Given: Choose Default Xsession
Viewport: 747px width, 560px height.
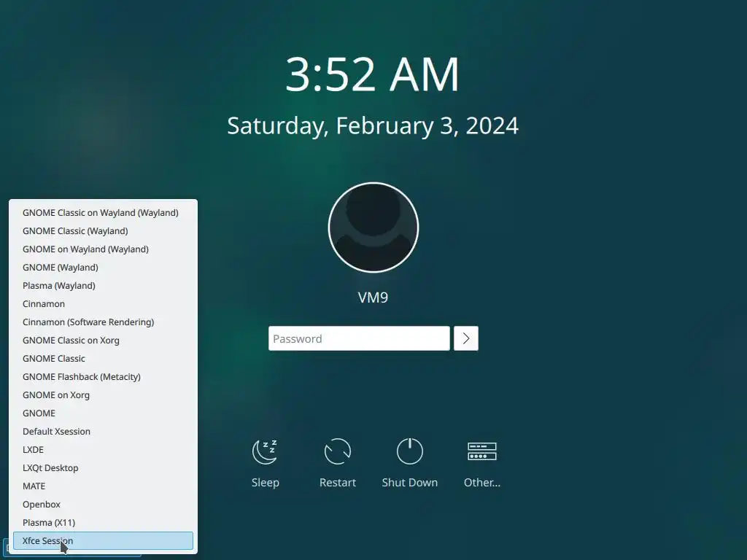Looking at the screenshot, I should [x=103, y=432].
